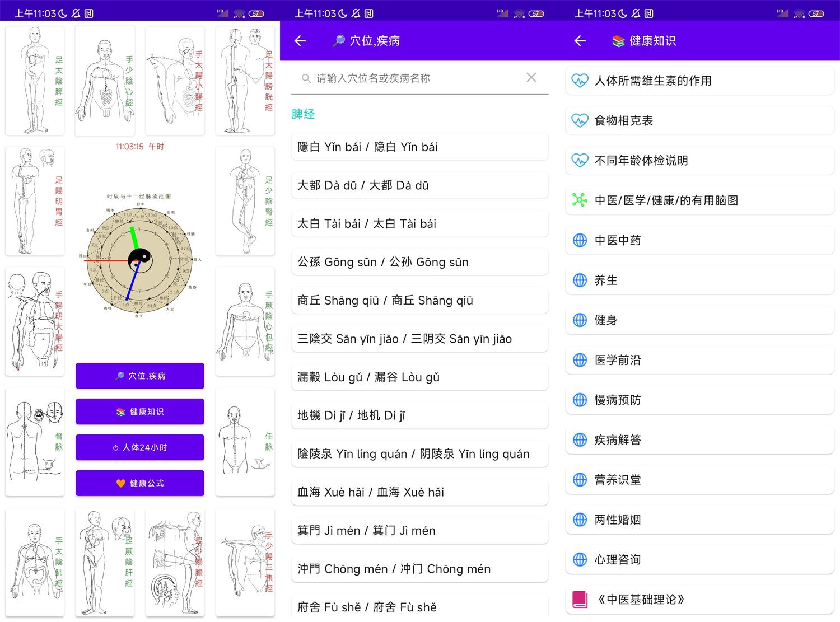Tap the heart icon next to 食物相克表
Screen dimensions: 840x622
[581, 120]
